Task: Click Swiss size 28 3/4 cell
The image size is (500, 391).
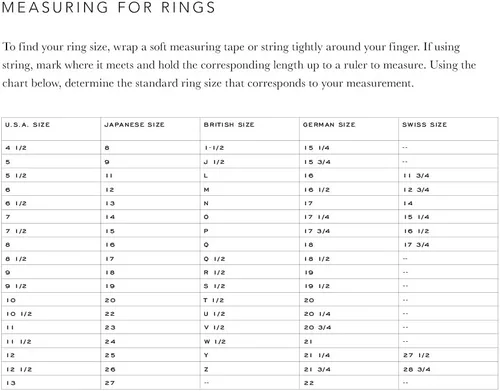Action: 448,369
